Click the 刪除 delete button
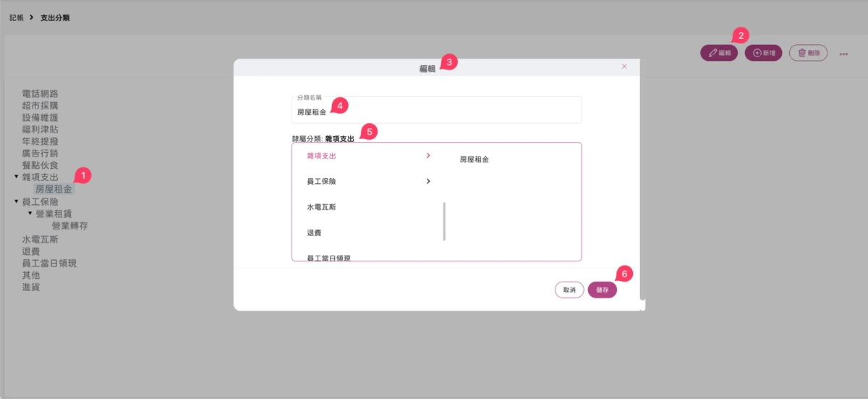 [808, 53]
